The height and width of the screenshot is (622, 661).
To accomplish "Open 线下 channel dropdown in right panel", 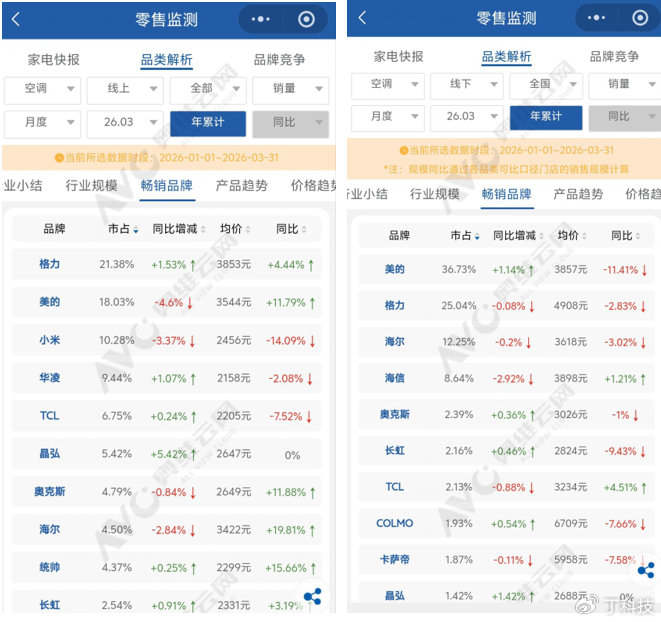I will click(x=467, y=86).
